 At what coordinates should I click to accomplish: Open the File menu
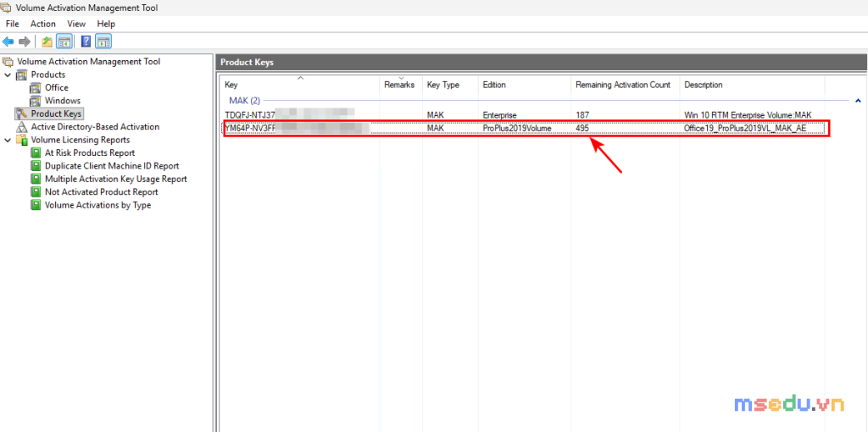12,24
